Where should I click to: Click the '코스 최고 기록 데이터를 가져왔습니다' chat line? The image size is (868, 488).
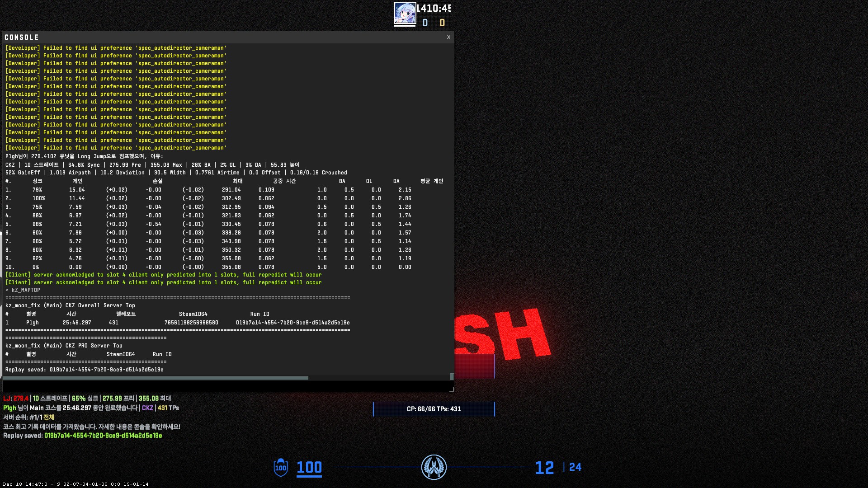tap(92, 427)
